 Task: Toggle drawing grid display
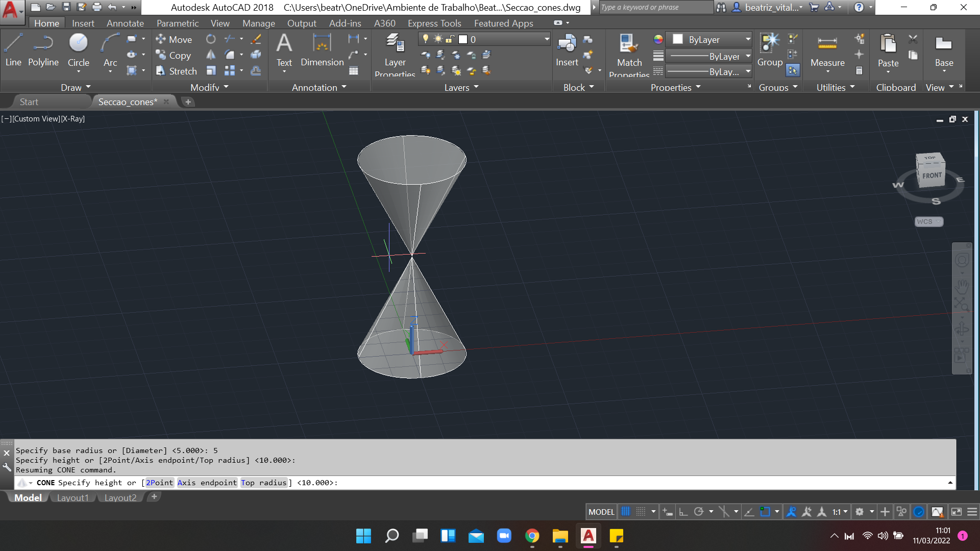click(626, 511)
